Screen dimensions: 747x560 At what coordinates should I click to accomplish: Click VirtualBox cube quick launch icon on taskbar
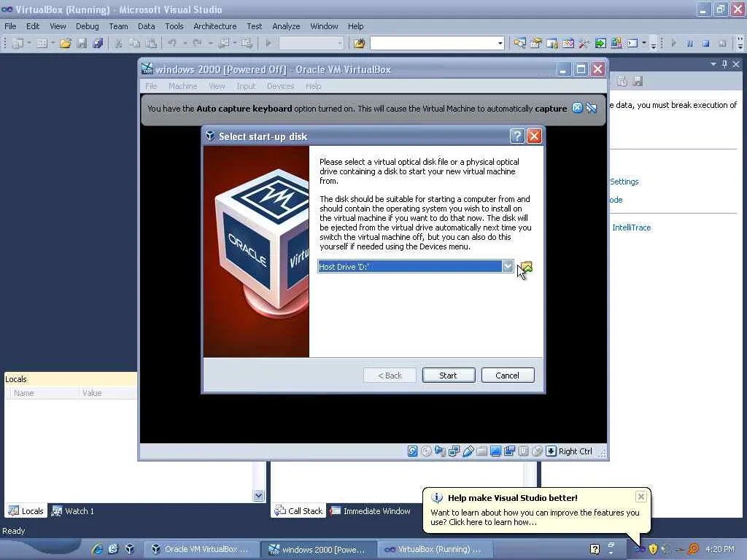click(x=129, y=549)
